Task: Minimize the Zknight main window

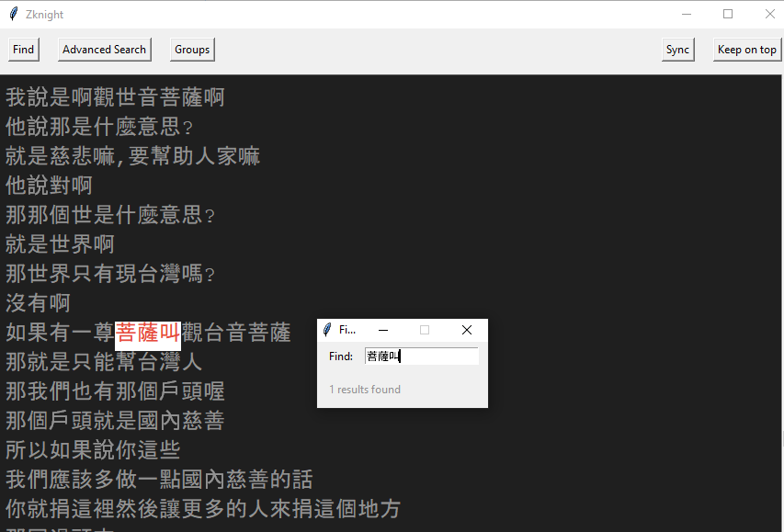Action: [x=686, y=14]
